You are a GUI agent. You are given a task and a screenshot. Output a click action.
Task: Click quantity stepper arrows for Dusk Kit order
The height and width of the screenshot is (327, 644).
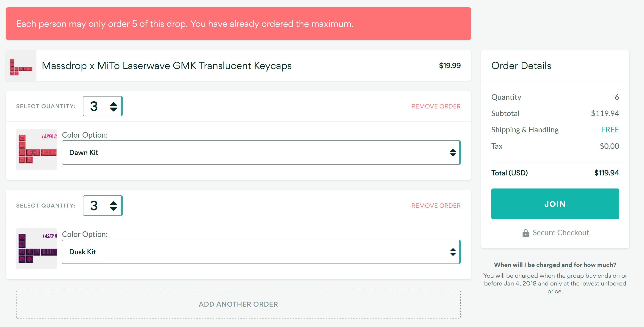click(113, 206)
